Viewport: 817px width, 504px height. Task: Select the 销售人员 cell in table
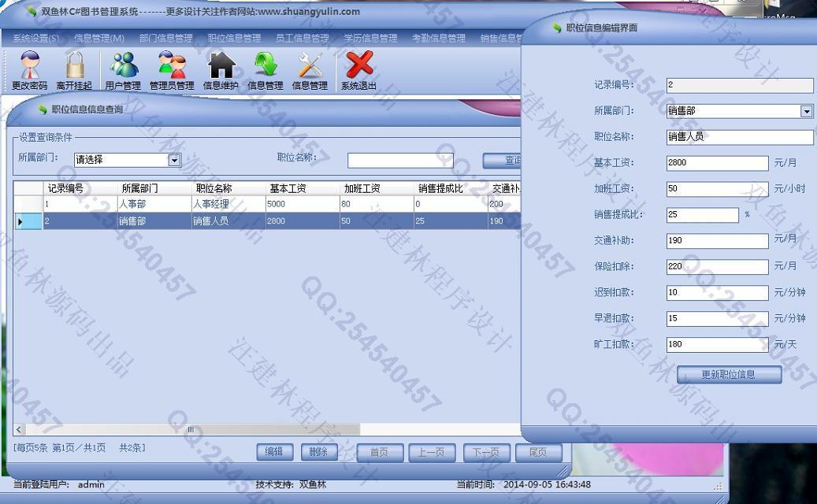(228, 220)
